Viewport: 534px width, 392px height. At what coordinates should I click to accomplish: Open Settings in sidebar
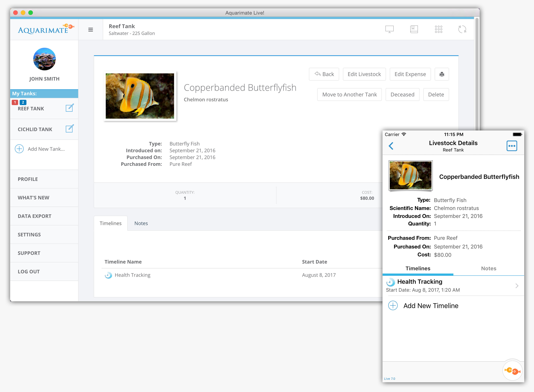[44, 235]
